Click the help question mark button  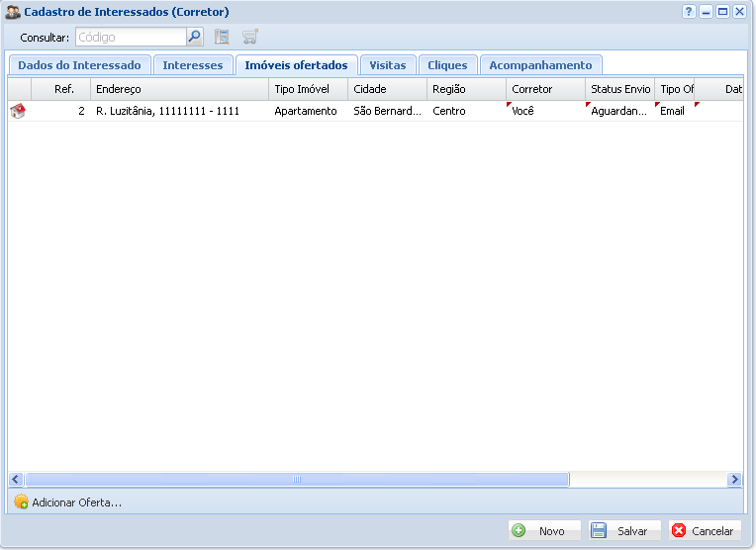point(689,12)
